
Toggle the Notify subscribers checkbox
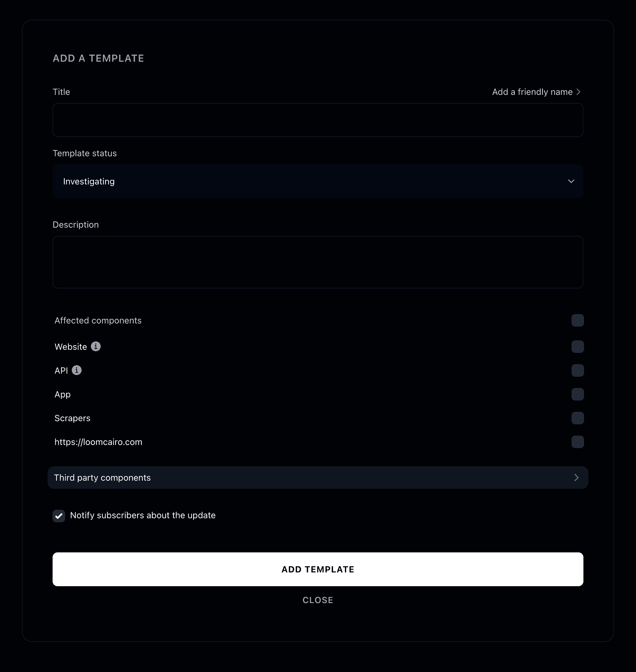59,515
